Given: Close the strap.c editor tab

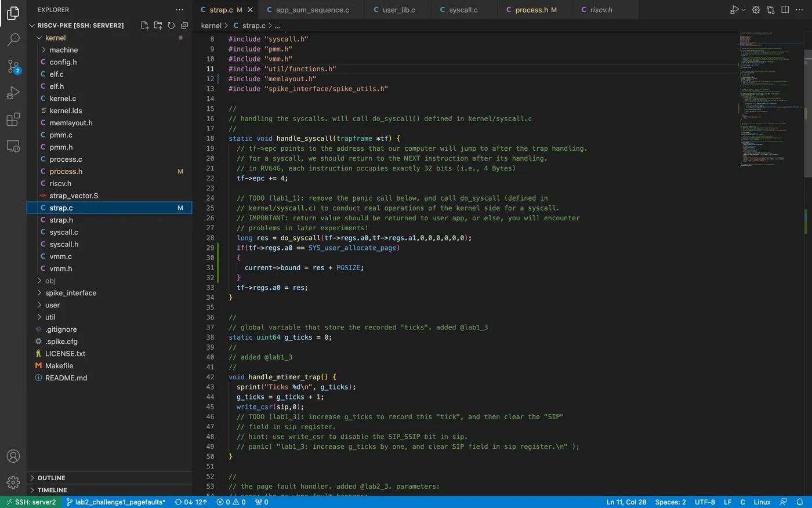Looking at the screenshot, I should (x=250, y=10).
